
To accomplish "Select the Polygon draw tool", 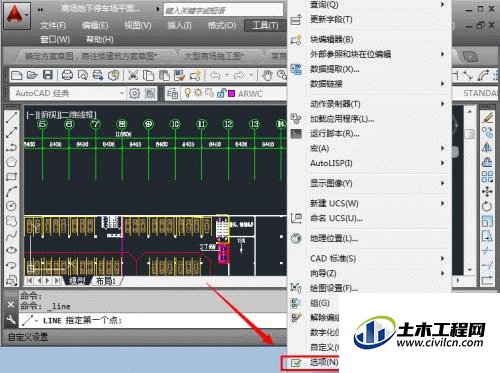I will point(11,162).
